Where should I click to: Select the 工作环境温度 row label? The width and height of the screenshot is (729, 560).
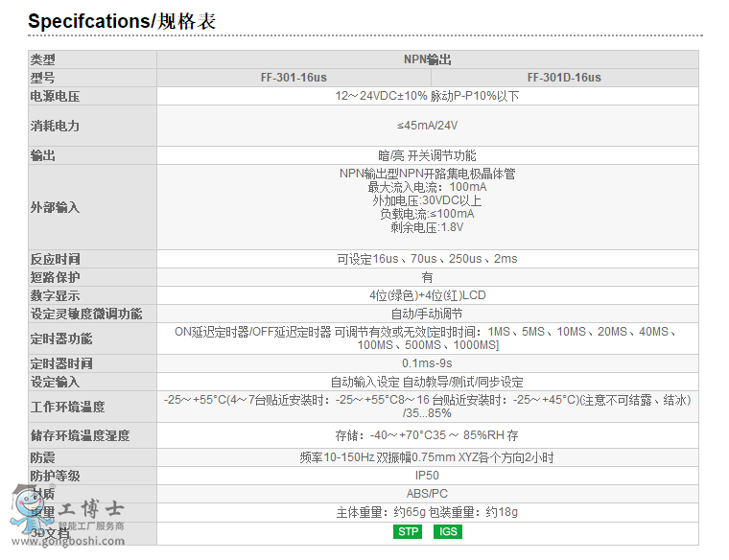pos(67,407)
